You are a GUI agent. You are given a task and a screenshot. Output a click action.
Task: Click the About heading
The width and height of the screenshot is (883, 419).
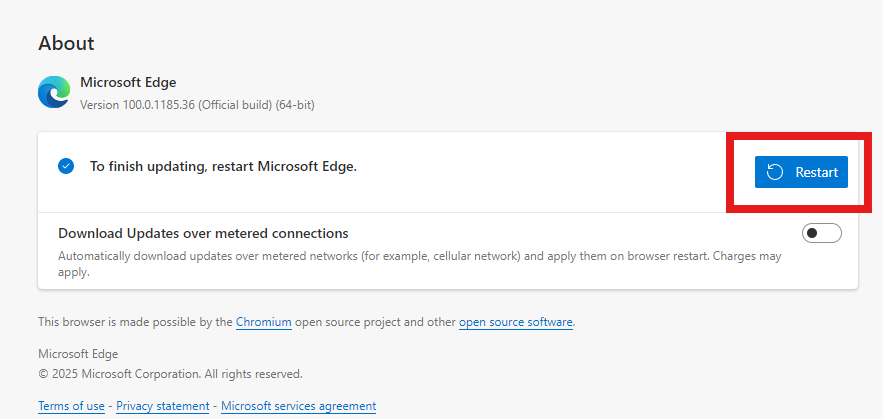click(66, 43)
